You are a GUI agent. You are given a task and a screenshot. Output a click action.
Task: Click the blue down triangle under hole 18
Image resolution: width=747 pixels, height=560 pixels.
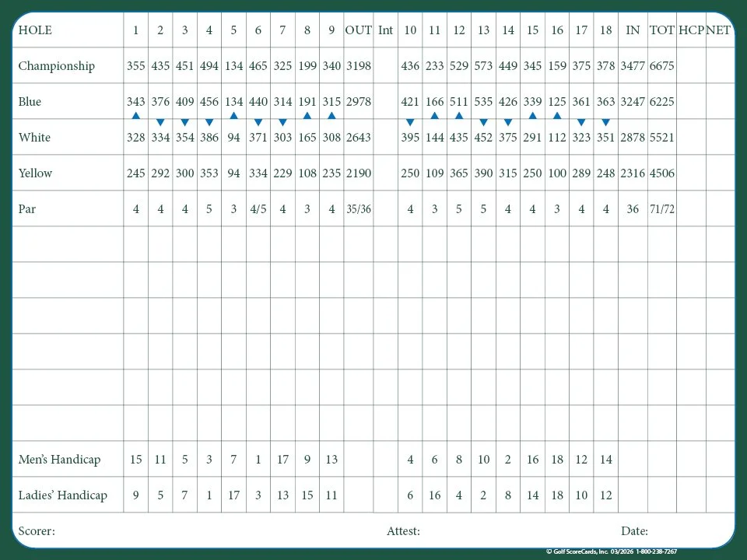coord(605,122)
